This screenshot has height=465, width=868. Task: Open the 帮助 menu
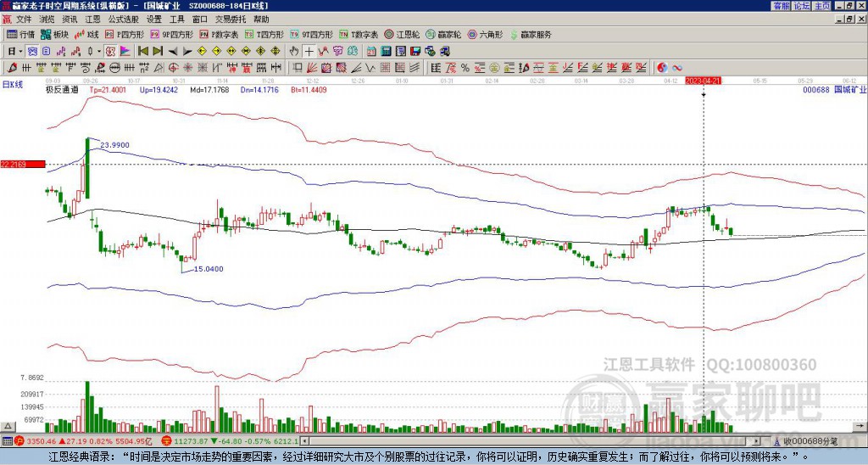pos(261,20)
